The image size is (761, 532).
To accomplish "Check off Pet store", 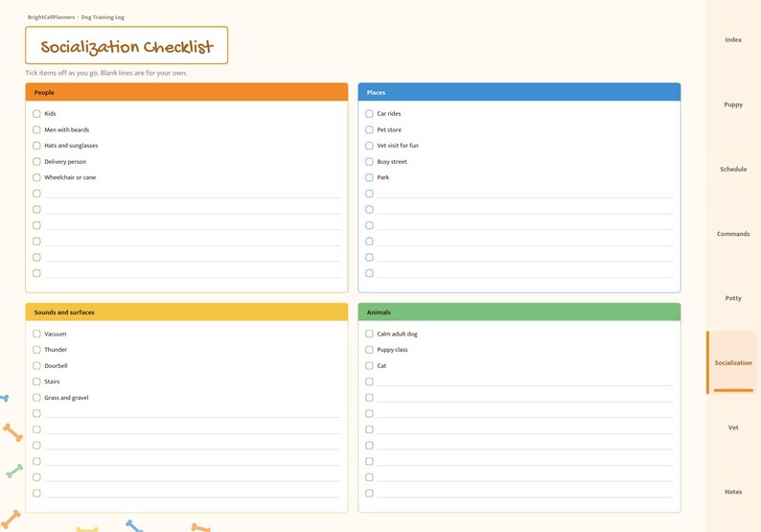I will (x=369, y=129).
